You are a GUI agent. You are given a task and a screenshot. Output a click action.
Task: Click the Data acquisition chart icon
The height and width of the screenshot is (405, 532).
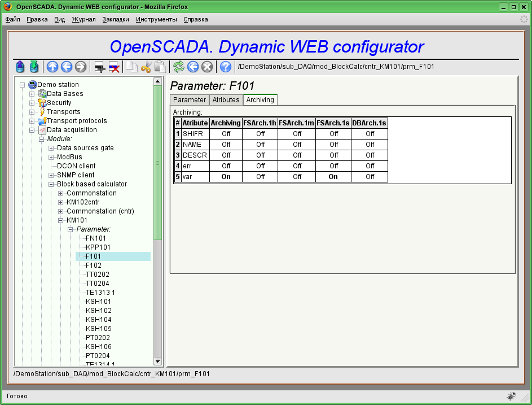point(42,130)
